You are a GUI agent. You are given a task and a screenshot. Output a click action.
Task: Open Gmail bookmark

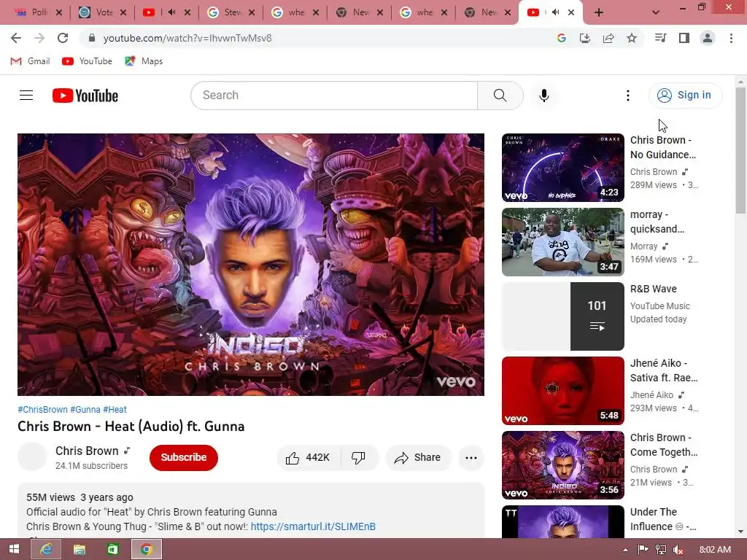31,61
